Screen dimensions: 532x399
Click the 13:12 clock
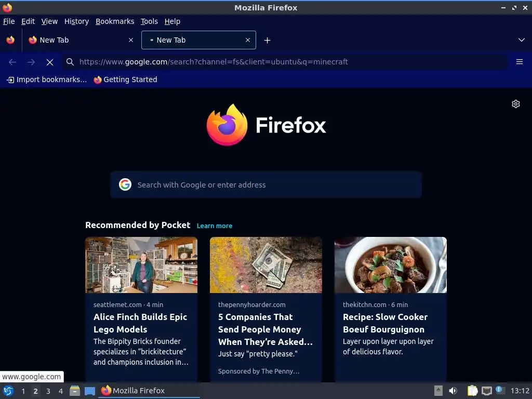coord(520,391)
